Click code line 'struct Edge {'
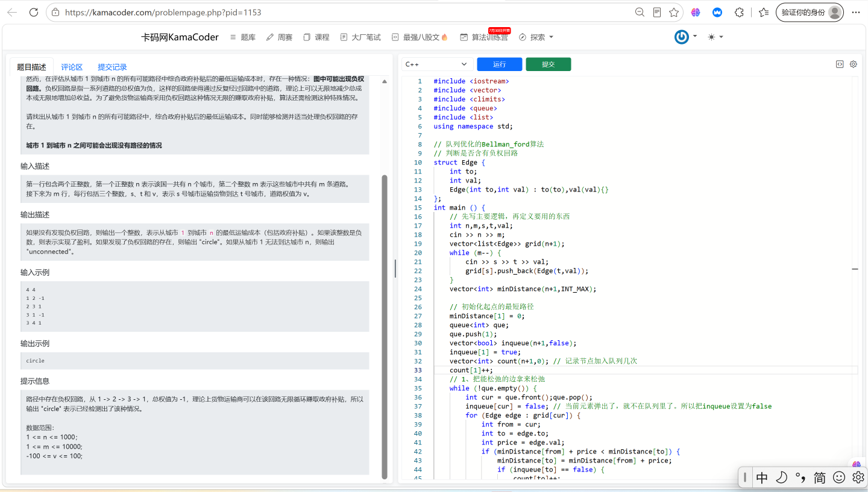 pyautogui.click(x=459, y=163)
